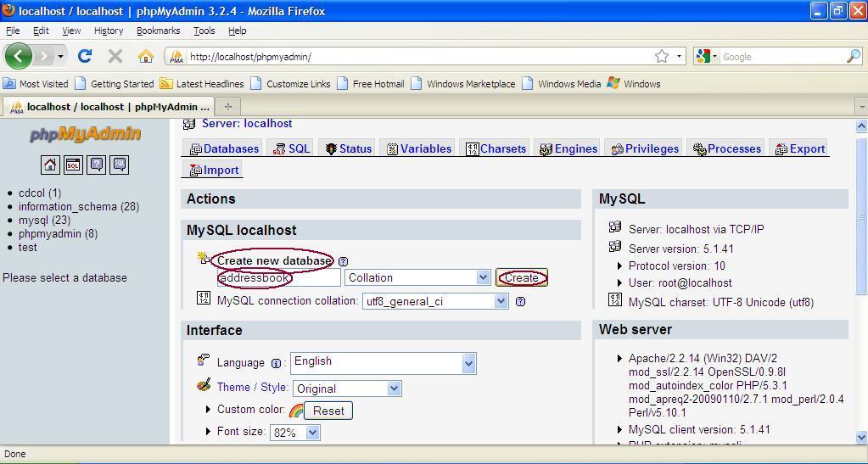Select the cdcol (1) database
The image size is (868, 464).
40,193
